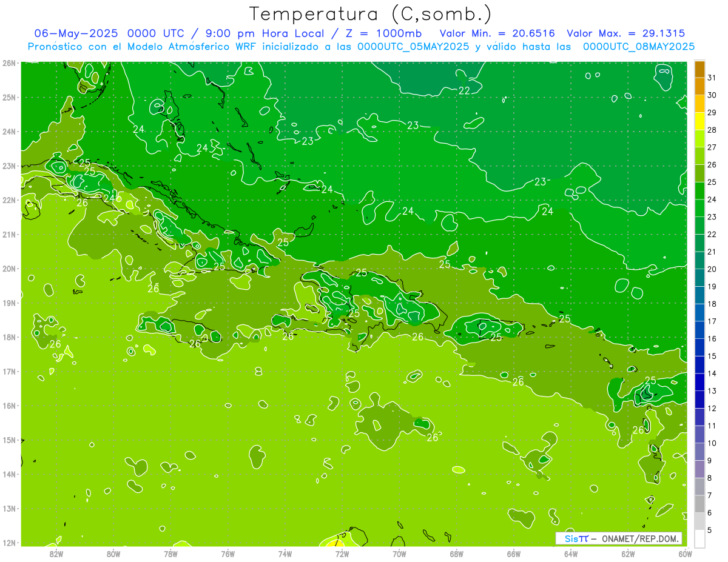
Task: Click the 78W longitude axis label
Action: (x=170, y=553)
